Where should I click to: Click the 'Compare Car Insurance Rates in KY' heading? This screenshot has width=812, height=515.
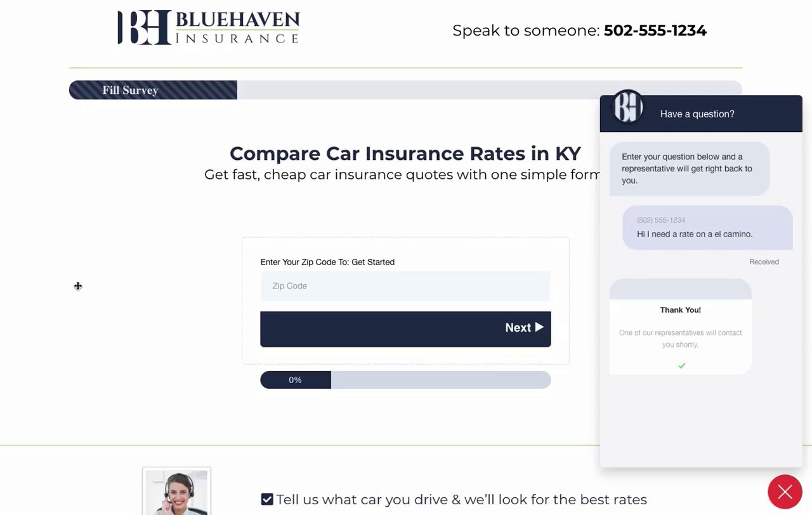point(405,153)
